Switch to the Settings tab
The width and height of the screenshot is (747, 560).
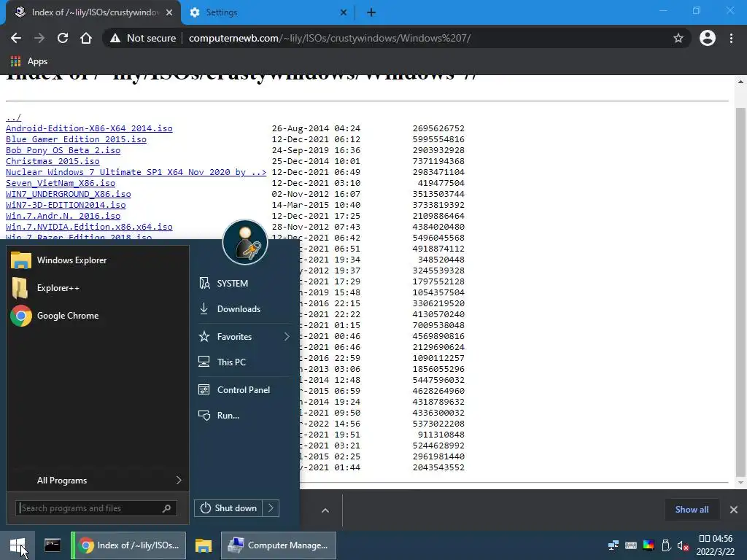point(268,12)
